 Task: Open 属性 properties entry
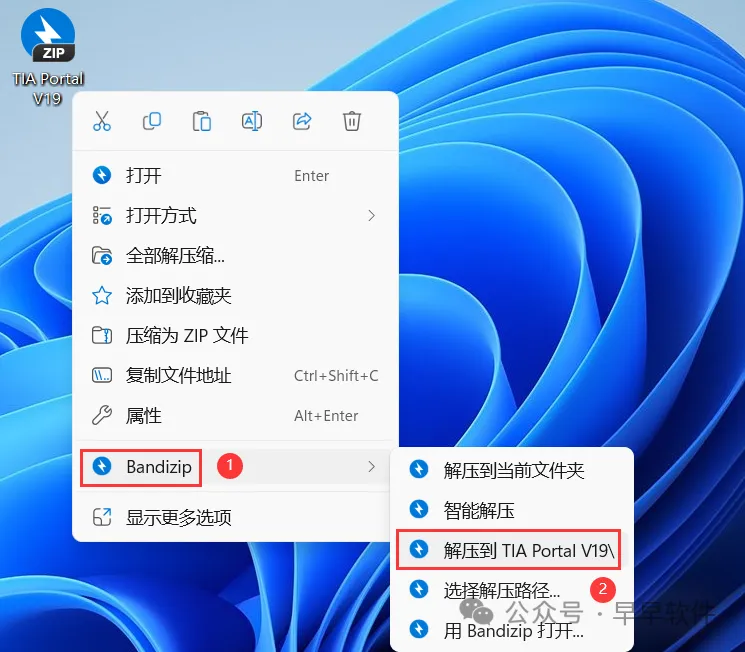pos(235,416)
